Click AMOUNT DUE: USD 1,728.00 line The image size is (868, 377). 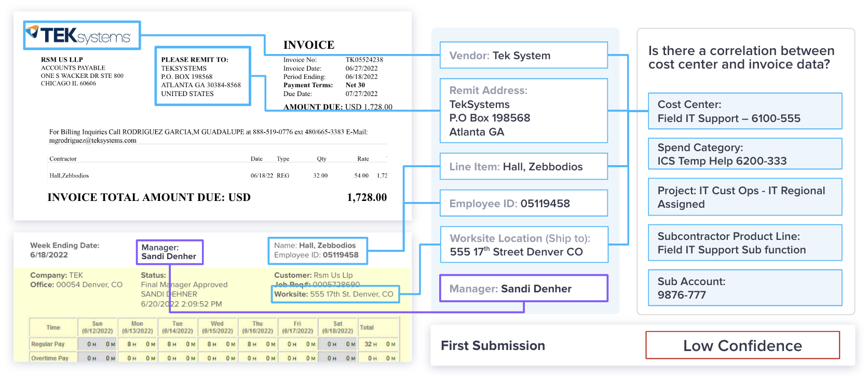click(338, 107)
